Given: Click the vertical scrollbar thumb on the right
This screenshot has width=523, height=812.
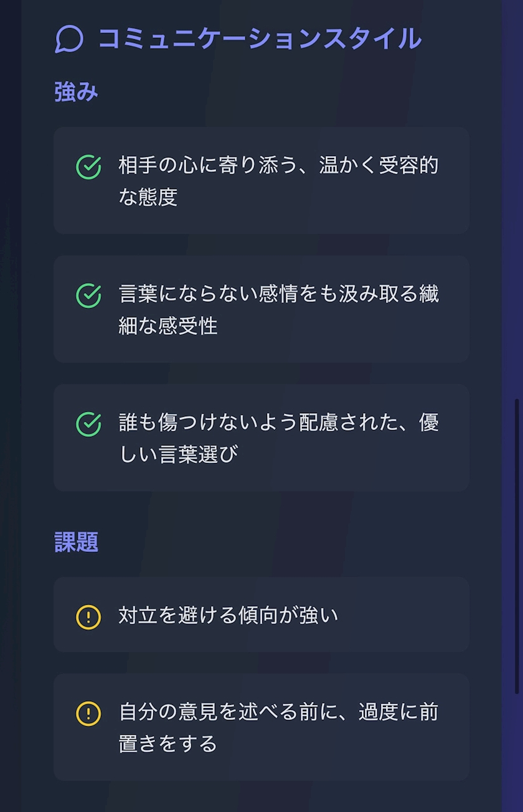Looking at the screenshot, I should pyautogui.click(x=517, y=548).
